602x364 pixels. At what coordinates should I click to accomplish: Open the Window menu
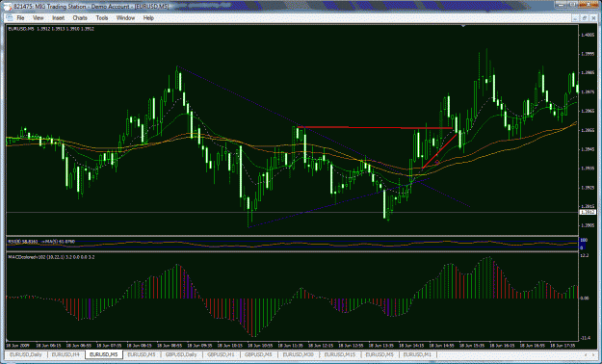125,18
